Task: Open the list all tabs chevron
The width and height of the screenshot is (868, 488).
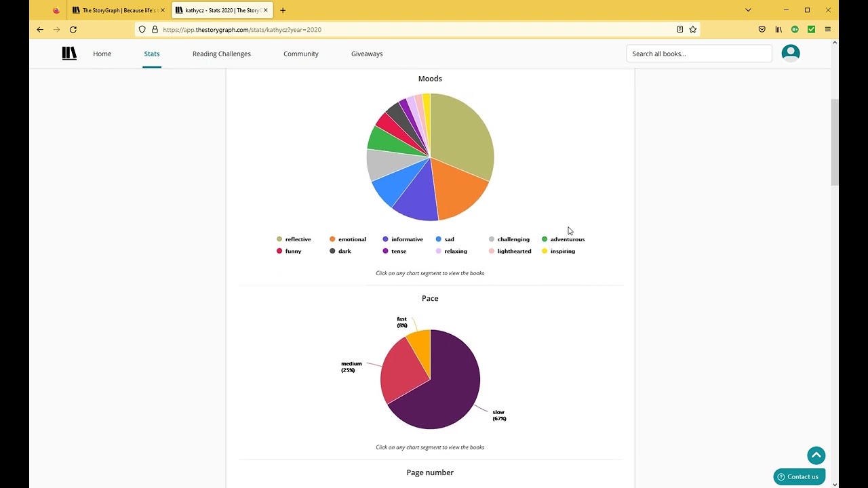Action: [748, 10]
